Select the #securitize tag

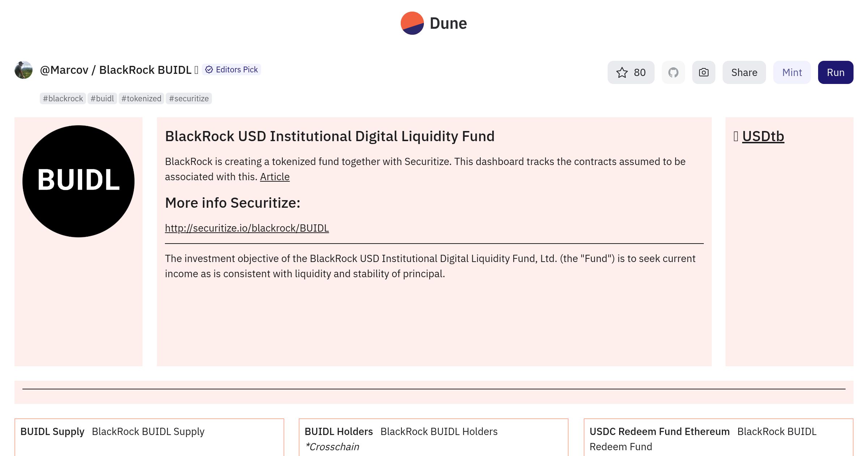coord(189,98)
